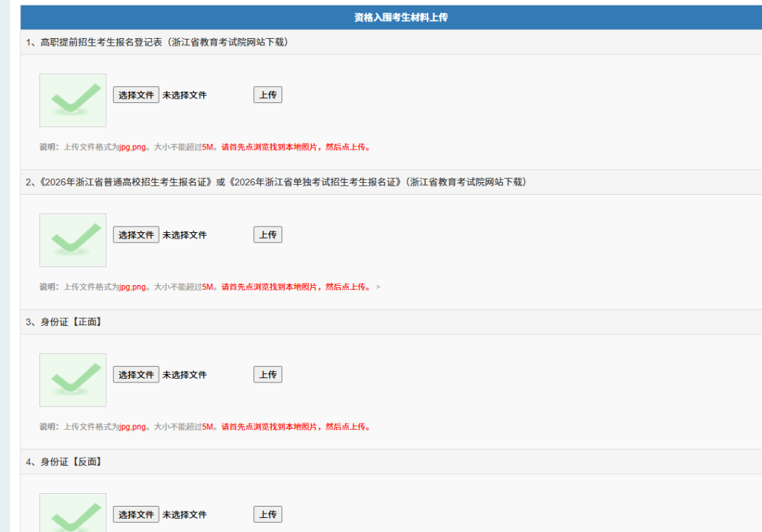This screenshot has height=532, width=762.
Task: Click the 4、身份证【反面】 section heading
Action: [x=64, y=461]
